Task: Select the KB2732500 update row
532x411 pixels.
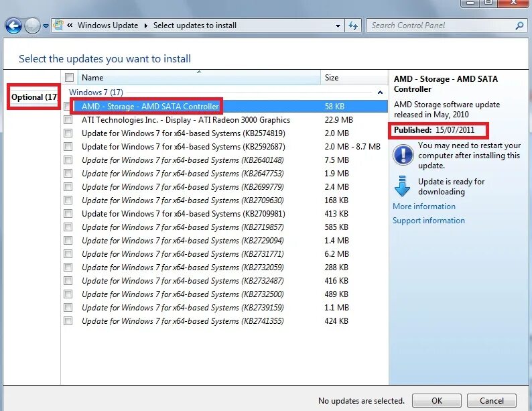Action: coord(225,294)
